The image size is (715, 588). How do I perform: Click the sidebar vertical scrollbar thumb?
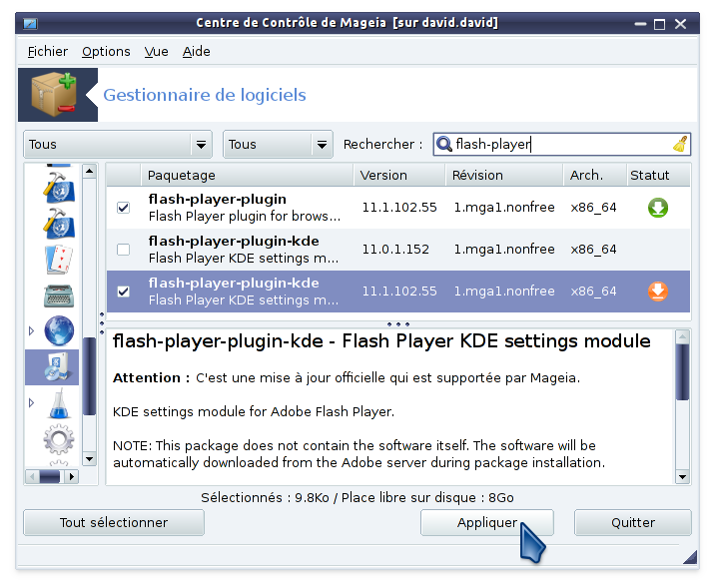pos(90,376)
